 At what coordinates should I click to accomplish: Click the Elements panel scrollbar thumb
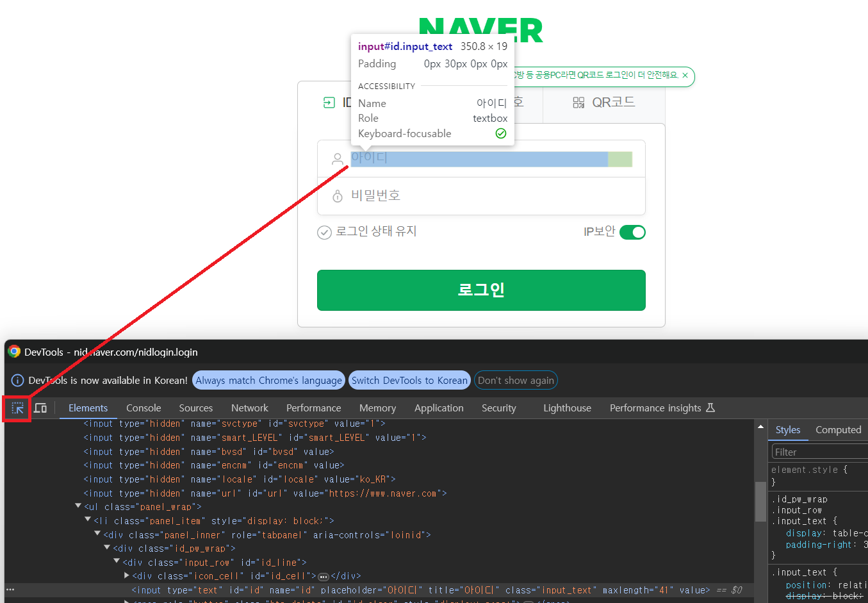point(760,502)
